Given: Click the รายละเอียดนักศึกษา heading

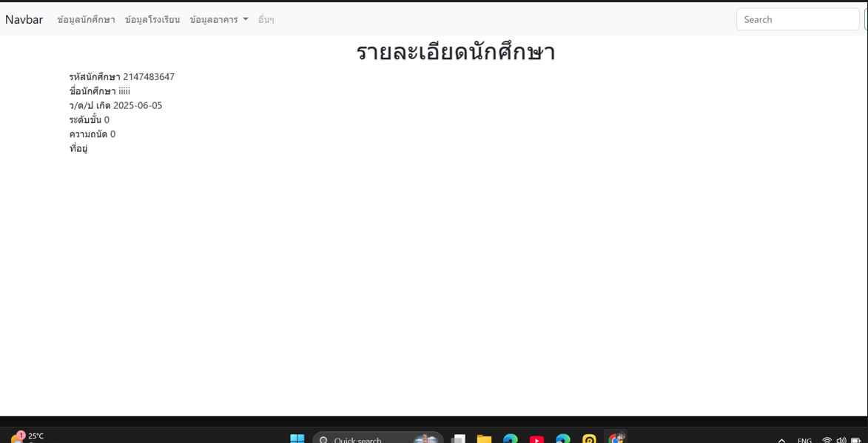Looking at the screenshot, I should [456, 52].
